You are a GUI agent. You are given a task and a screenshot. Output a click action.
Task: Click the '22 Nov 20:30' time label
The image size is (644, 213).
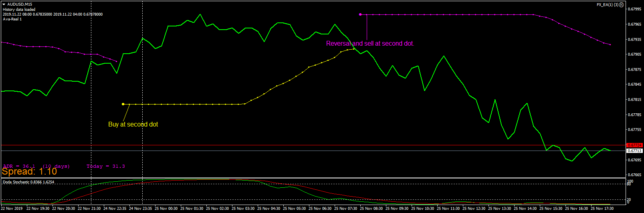(64, 208)
